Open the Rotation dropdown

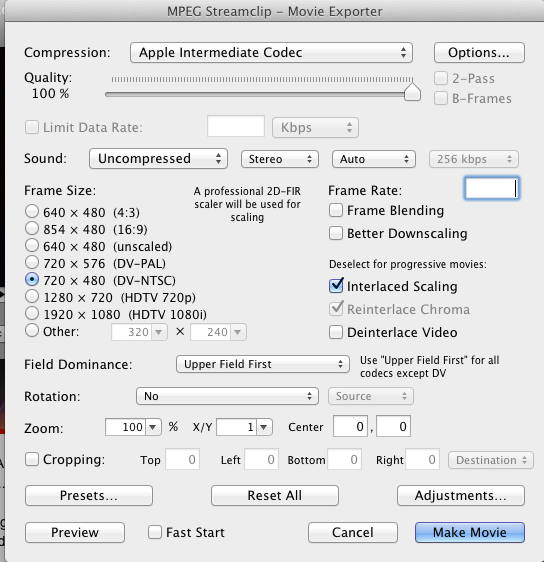(227, 396)
